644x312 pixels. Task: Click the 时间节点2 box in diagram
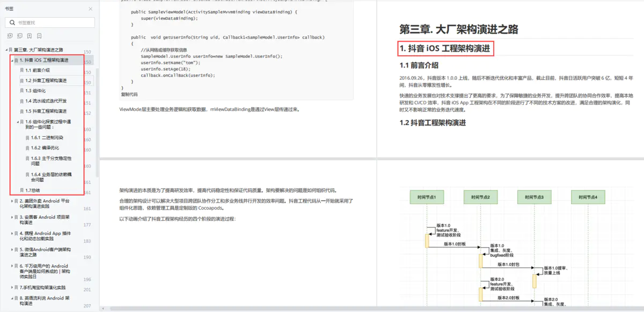pos(481,197)
